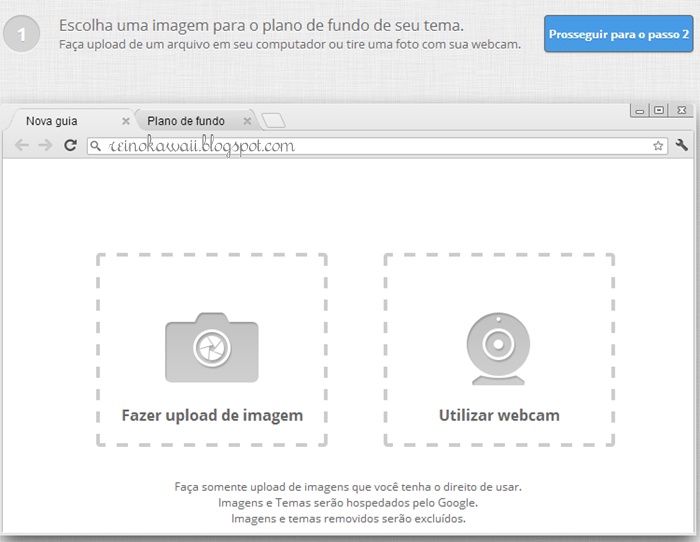
Task: Click the text Faça upload de um arquivo em seu computador
Action: 192,45
